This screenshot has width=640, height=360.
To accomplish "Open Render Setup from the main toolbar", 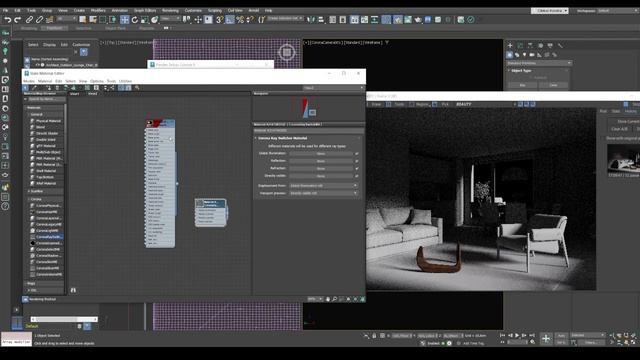I will [x=398, y=20].
